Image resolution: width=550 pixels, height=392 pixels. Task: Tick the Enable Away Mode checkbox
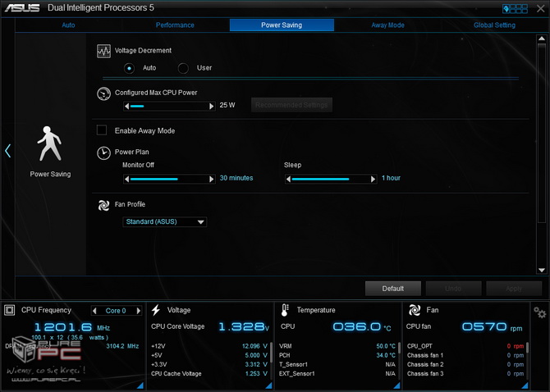[102, 130]
